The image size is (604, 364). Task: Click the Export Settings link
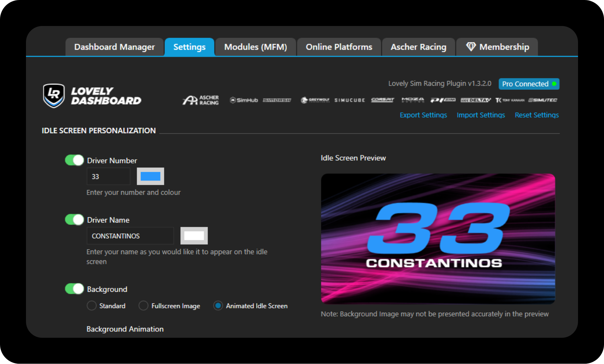[x=423, y=115]
